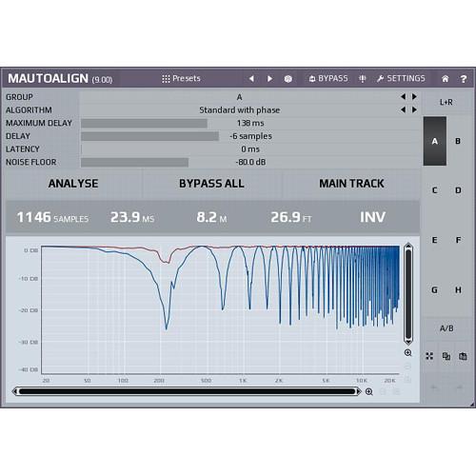The width and height of the screenshot is (476, 476).
Task: Toggle the INV phase invert indicator
Action: 372,217
